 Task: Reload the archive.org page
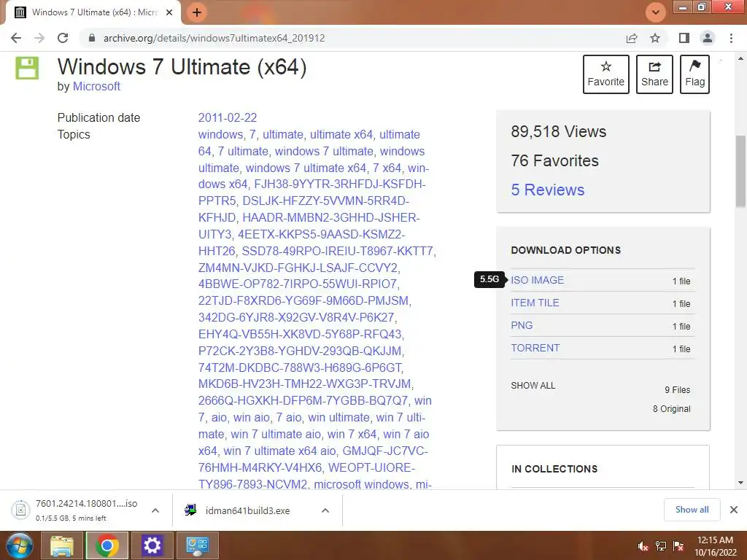pos(63,38)
